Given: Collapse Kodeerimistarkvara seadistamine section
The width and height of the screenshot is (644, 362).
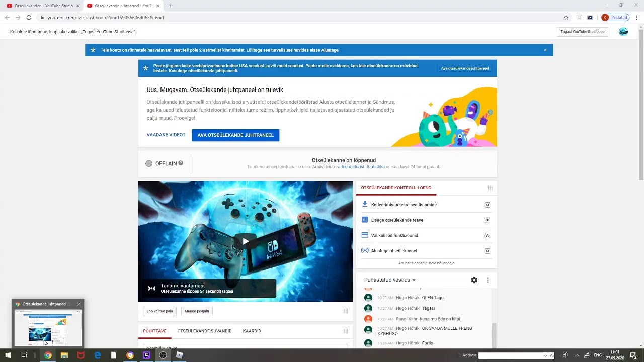Looking at the screenshot, I should click(x=487, y=205).
